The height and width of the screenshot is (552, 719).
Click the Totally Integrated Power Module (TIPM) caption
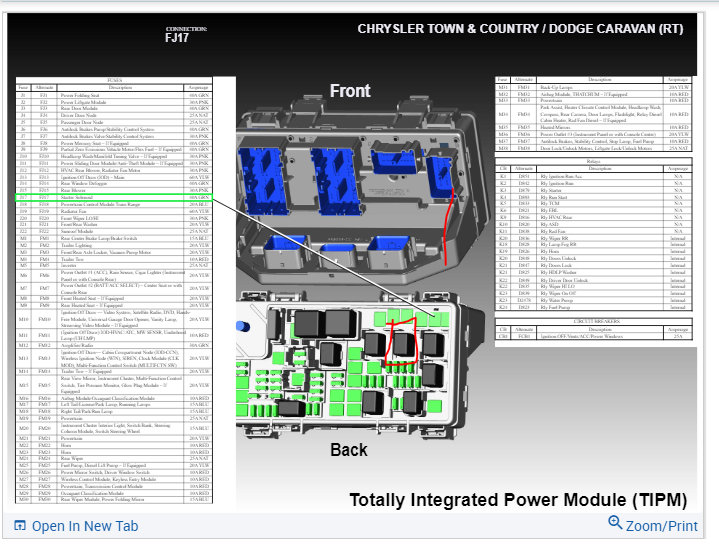518,500
